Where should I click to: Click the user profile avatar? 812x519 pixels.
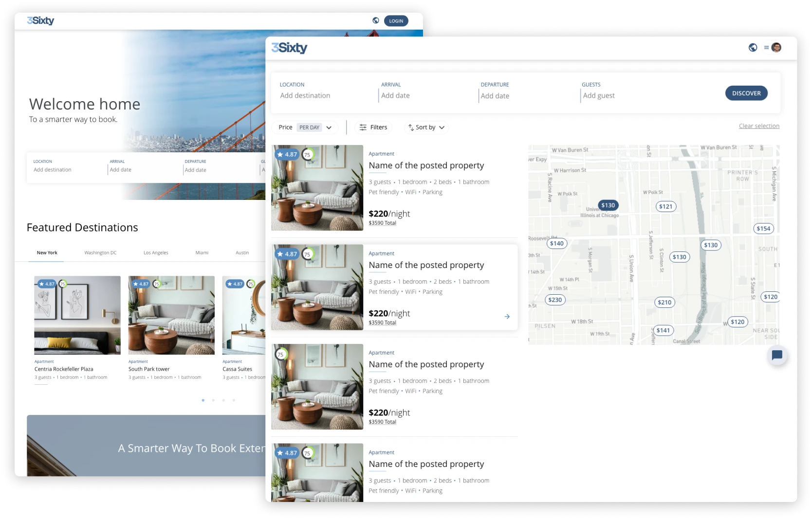(x=776, y=47)
